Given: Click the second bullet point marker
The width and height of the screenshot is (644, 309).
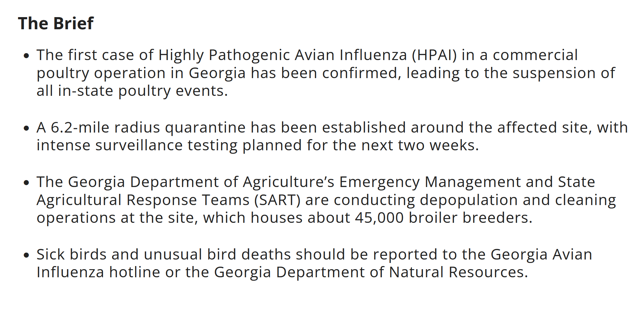Looking at the screenshot, I should coord(26,129).
